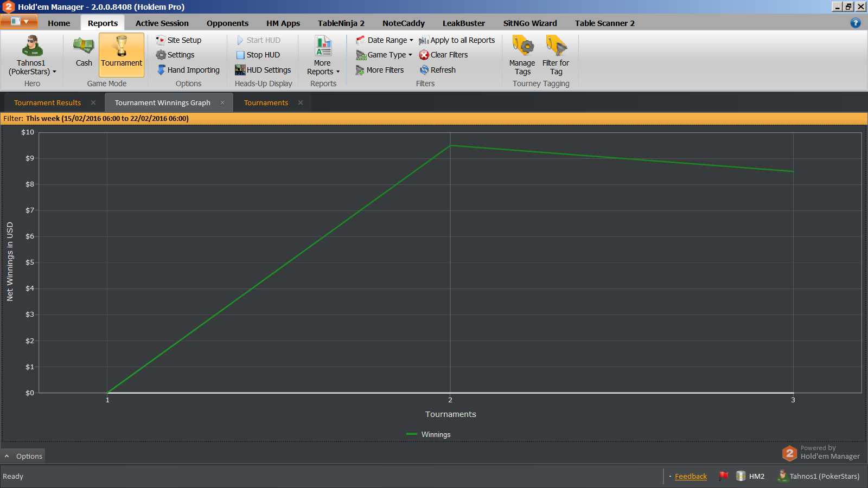Switch to the Opponents ribbon tab
This screenshot has width=868, height=488.
pos(227,23)
